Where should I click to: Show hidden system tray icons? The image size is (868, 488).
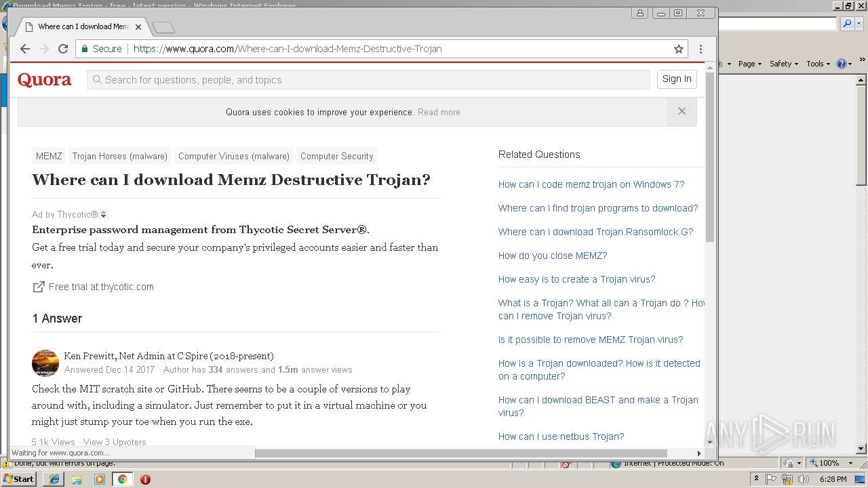tap(756, 479)
